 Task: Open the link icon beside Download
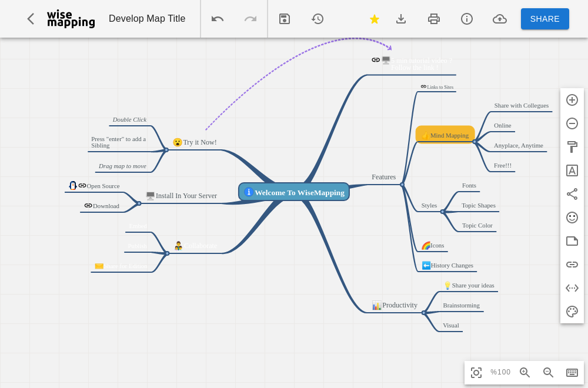click(x=88, y=205)
